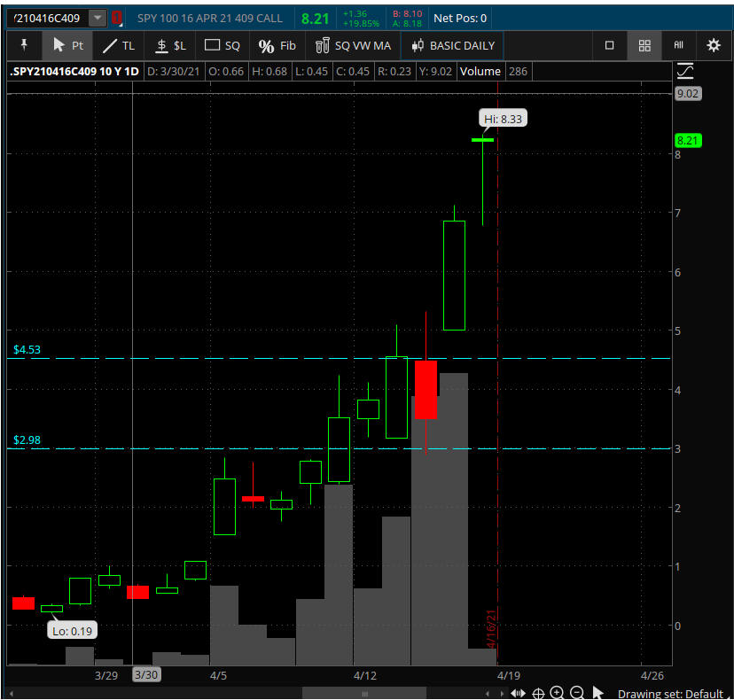Image resolution: width=734 pixels, height=700 pixels.
Task: Pick the SQ rectangle drawing tool
Action: click(223, 45)
